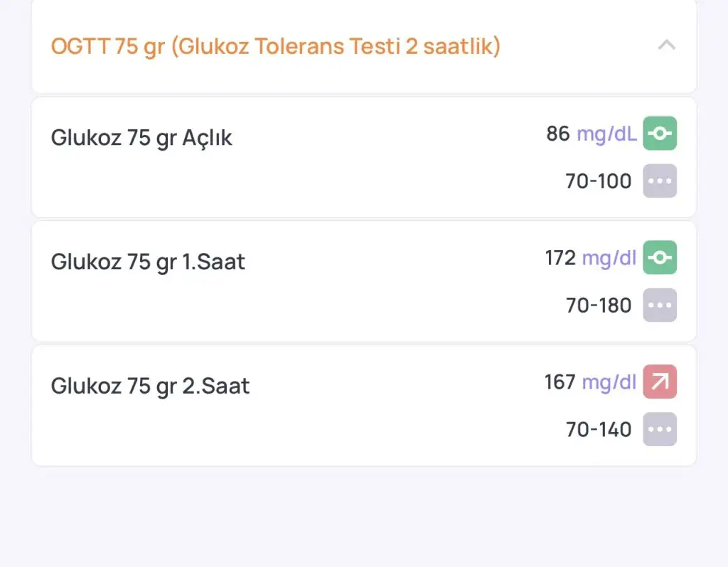Open more options for 70-100 range
728x567 pixels.
point(660,181)
